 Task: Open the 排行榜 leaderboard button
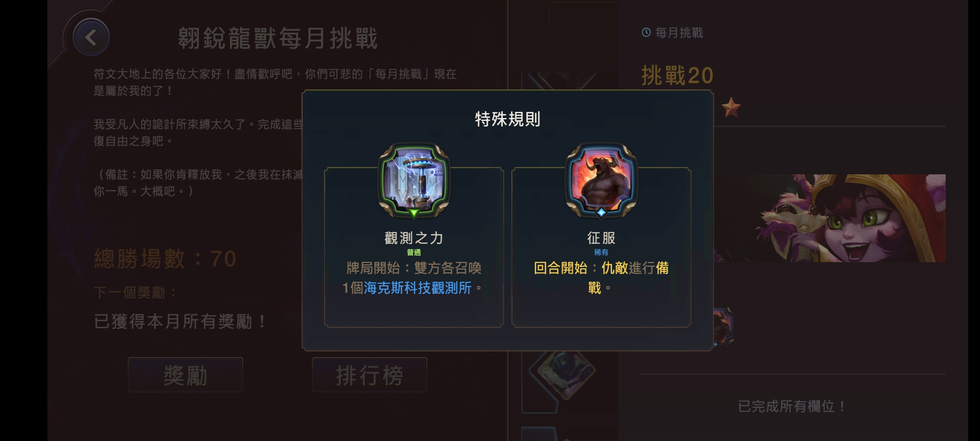coord(370,375)
